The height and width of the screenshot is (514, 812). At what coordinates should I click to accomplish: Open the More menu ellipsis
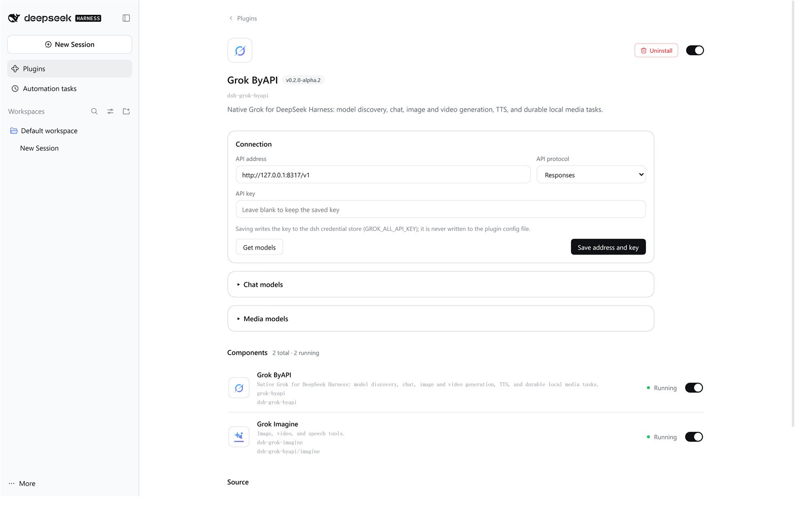12,484
